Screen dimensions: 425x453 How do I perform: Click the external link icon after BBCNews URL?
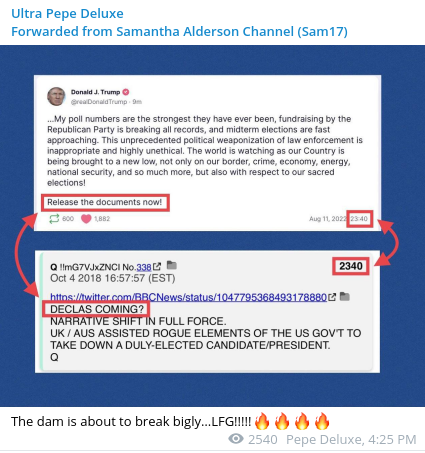click(332, 297)
